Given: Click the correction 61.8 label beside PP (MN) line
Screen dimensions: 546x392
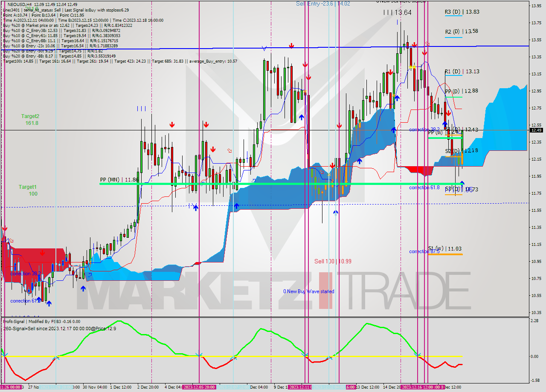Looking at the screenshot, I should click(x=424, y=187).
